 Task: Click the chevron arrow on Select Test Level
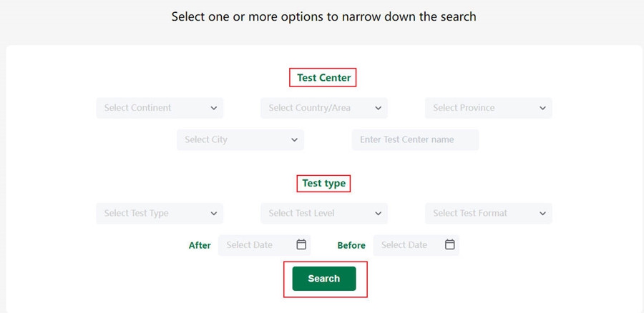coord(379,213)
